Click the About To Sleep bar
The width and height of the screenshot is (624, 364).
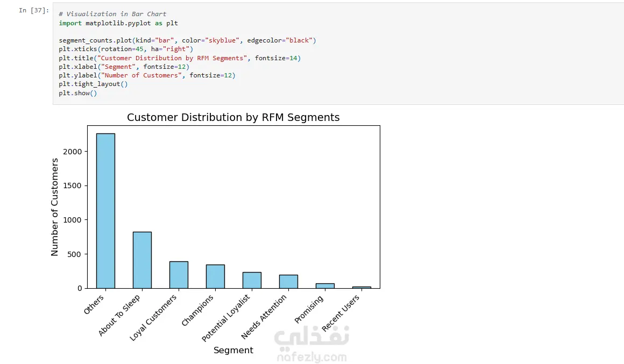point(142,260)
